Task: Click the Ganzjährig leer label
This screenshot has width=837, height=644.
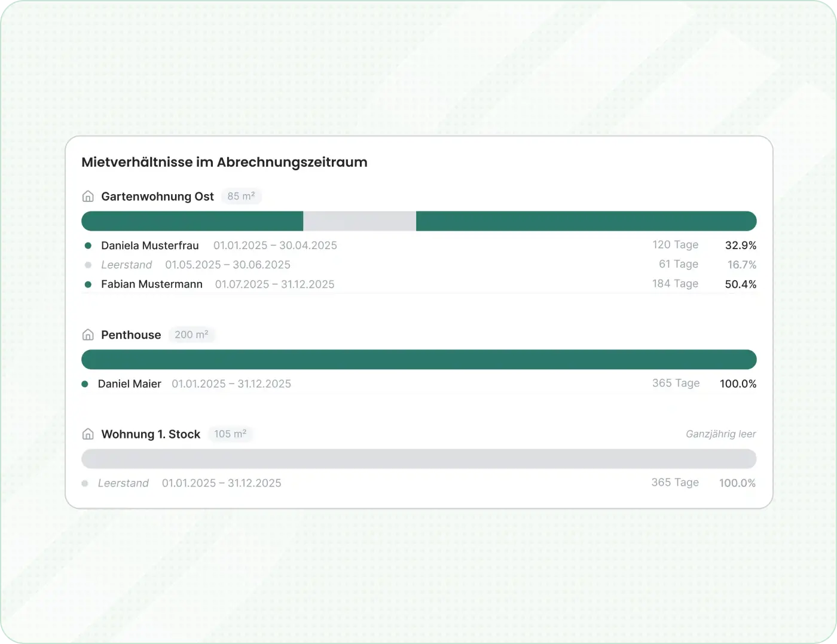Action: click(x=720, y=434)
